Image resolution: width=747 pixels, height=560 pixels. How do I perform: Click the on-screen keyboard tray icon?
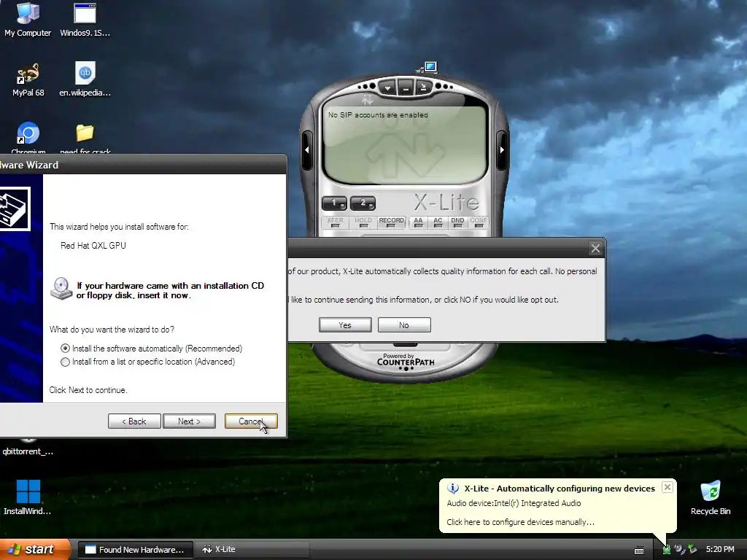[x=639, y=551]
